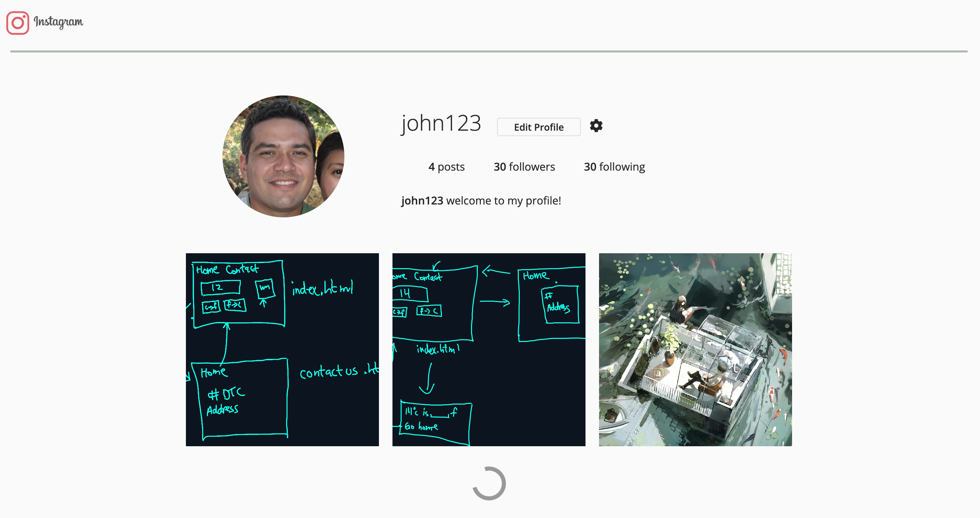Click the Instagram wordmark in header
Screen dimensions: 980x518
(58, 22)
